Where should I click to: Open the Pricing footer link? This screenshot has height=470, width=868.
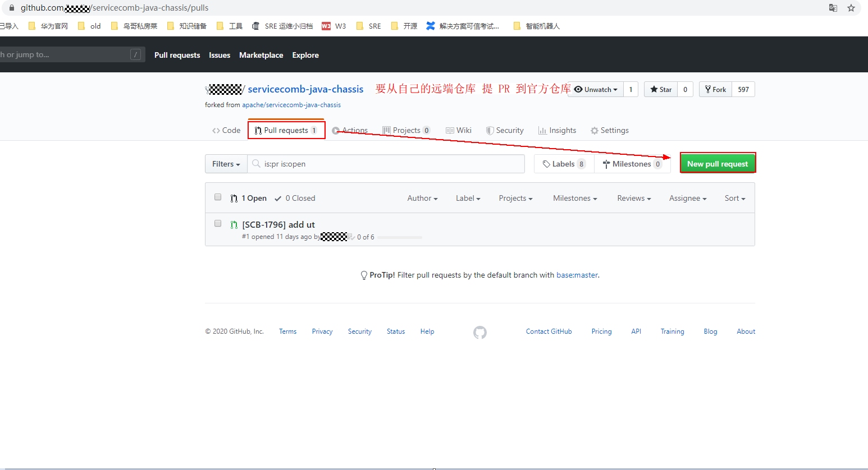[x=601, y=331]
